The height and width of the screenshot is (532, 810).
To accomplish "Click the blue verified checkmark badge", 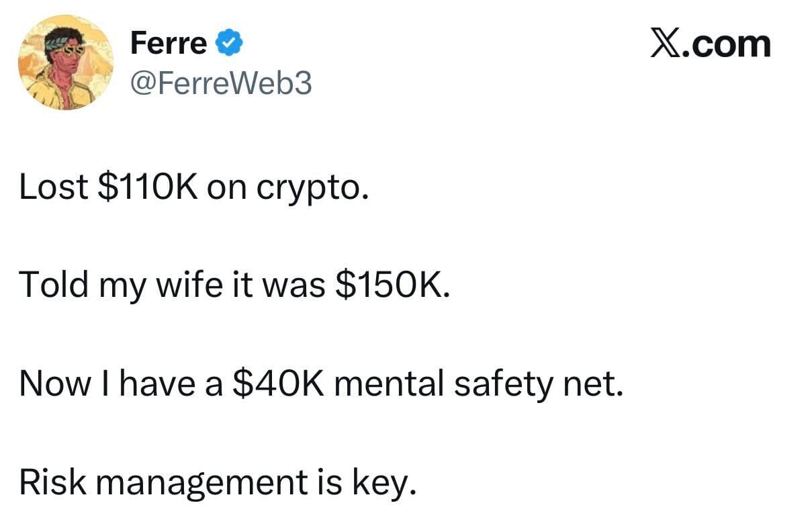I will 228,44.
